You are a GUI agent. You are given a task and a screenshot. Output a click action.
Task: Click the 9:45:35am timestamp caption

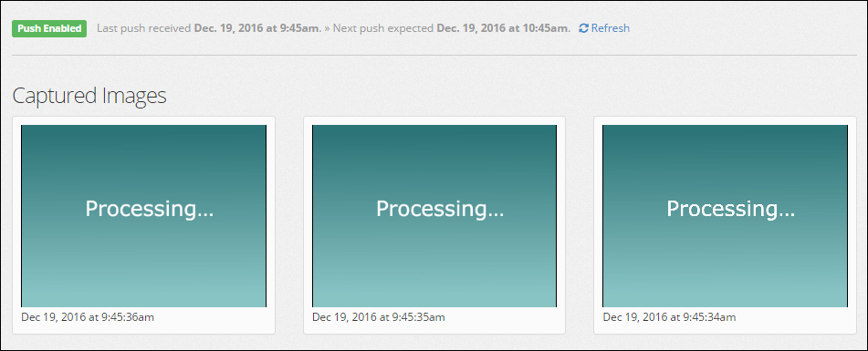pos(379,317)
